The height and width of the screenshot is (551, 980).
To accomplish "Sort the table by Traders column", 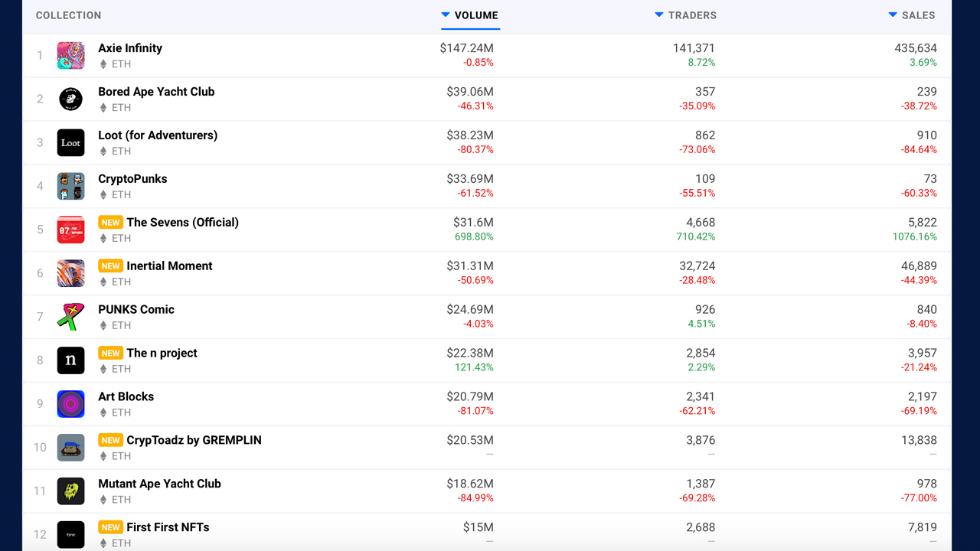I will pyautogui.click(x=686, y=15).
